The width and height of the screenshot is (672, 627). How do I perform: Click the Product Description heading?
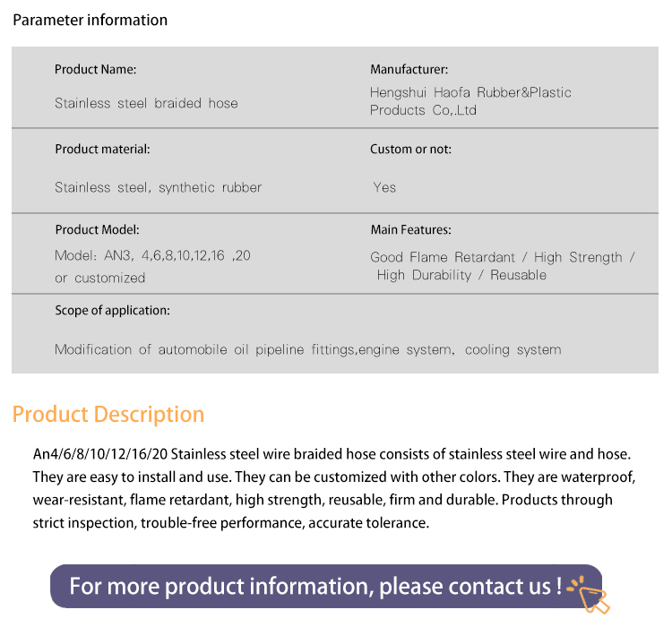[x=108, y=415]
